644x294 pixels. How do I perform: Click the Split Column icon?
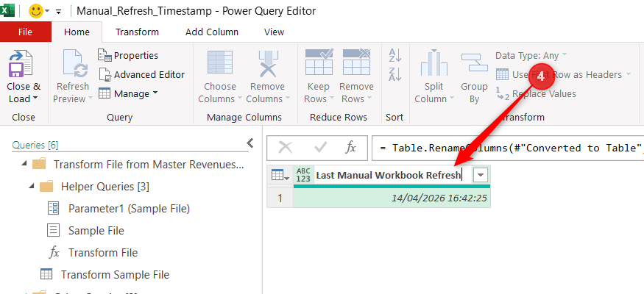pos(434,63)
